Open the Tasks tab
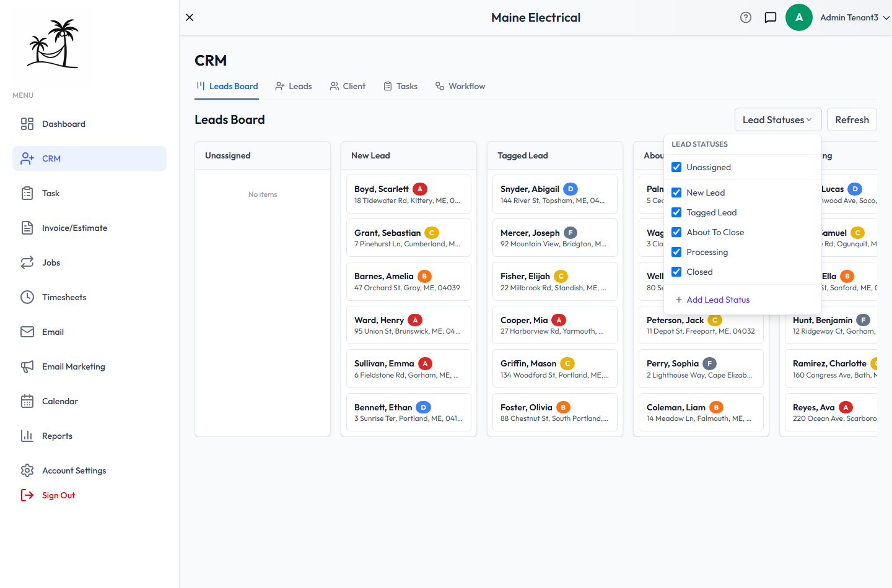Screen dimensions: 892x588 [x=400, y=86]
